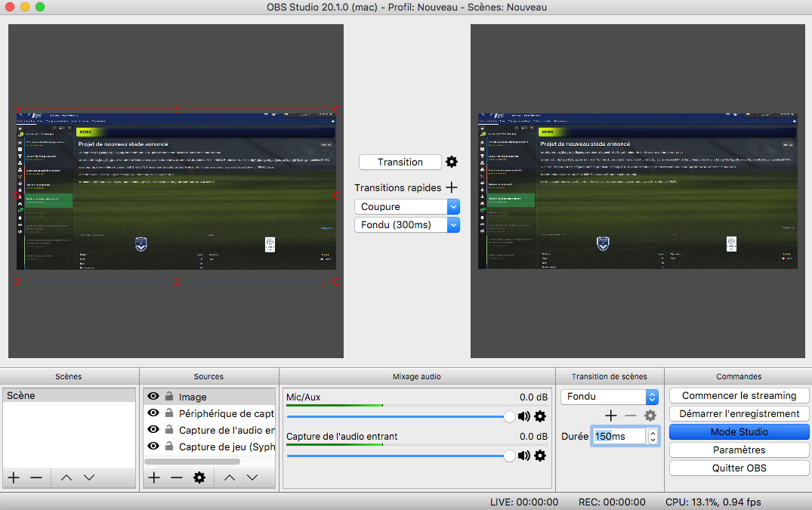The height and width of the screenshot is (510, 812).
Task: Lock the Capture de jeu source
Action: click(169, 447)
